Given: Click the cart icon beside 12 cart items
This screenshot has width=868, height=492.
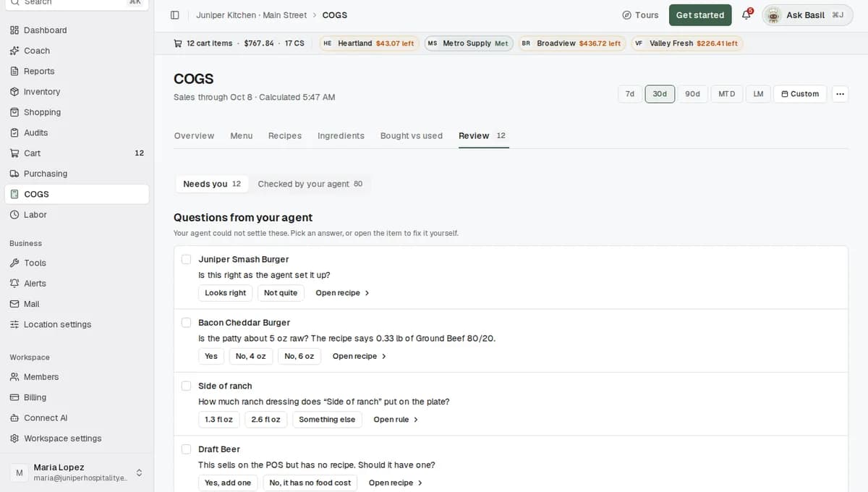Looking at the screenshot, I should coord(178,43).
